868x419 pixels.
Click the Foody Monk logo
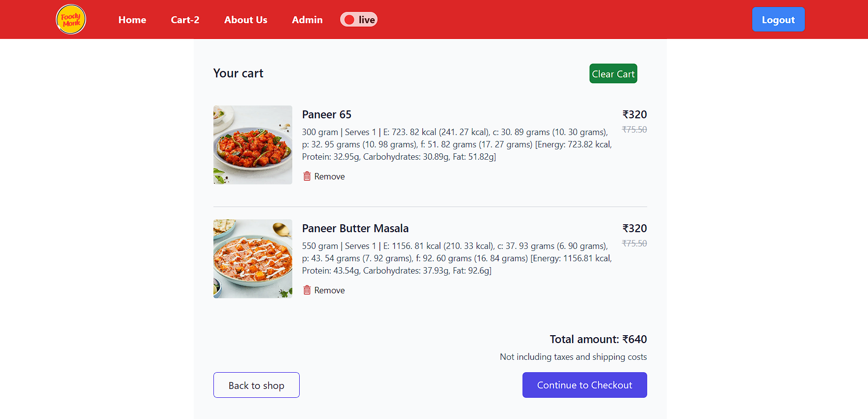[70, 19]
